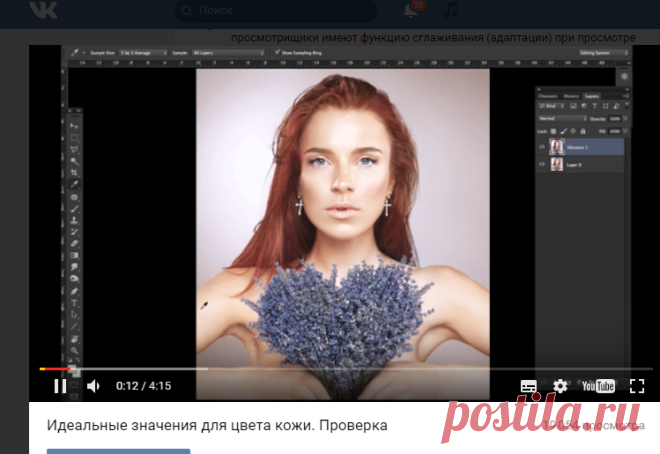Open Layers panel flyout menu

pyautogui.click(x=625, y=96)
